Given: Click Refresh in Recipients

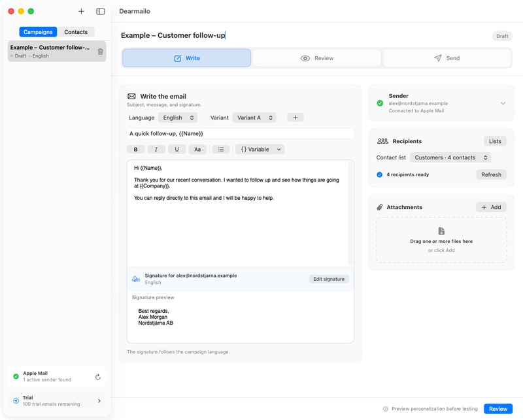Looking at the screenshot, I should pyautogui.click(x=491, y=174).
